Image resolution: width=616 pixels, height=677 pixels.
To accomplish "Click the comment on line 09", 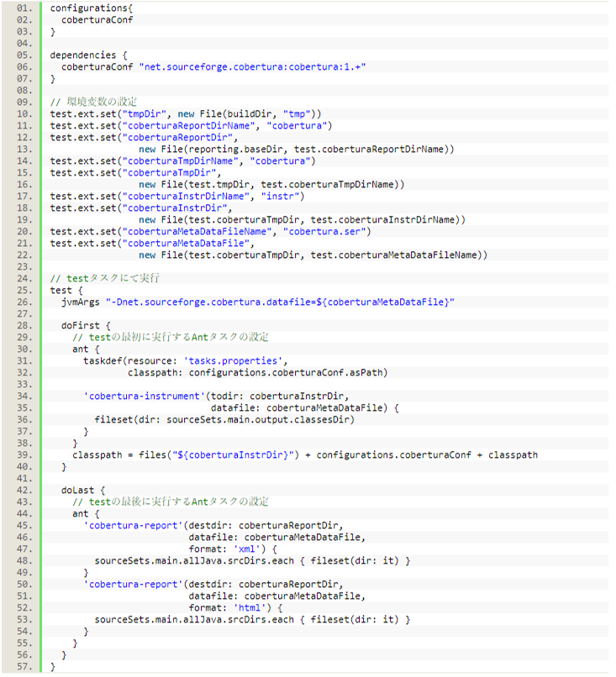I will [x=94, y=102].
